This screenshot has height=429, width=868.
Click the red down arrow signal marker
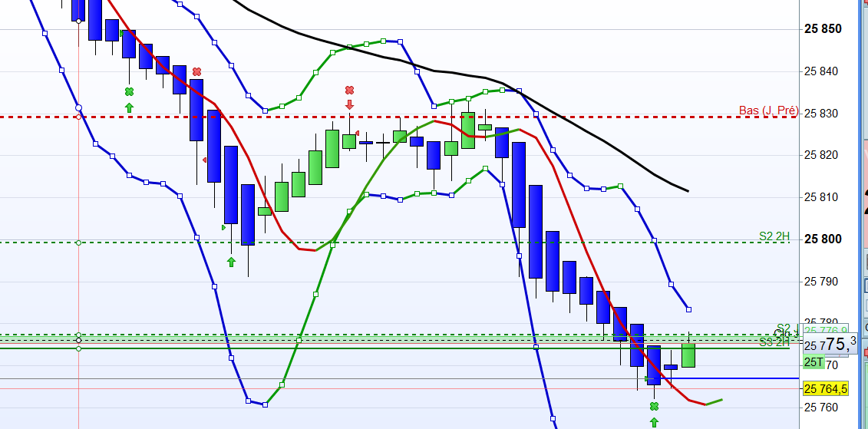[349, 104]
